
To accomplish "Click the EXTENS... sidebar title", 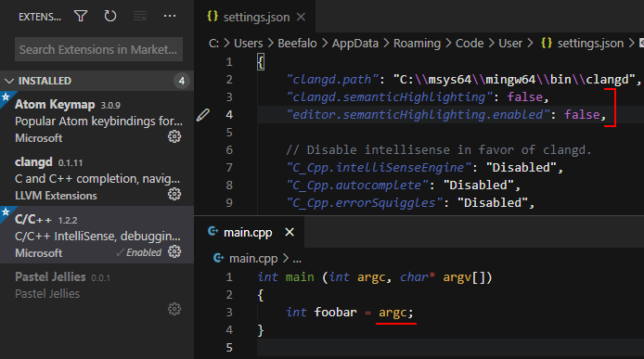I will click(x=40, y=17).
